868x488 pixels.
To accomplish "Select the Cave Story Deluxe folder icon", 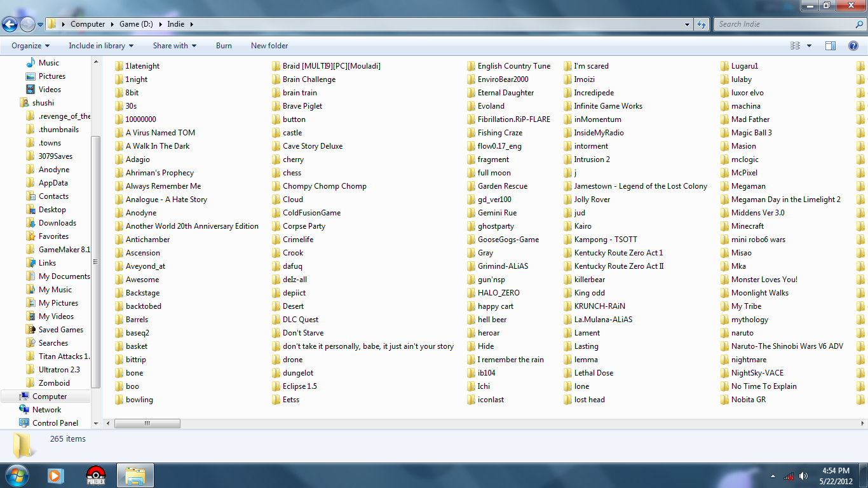I will pyautogui.click(x=276, y=146).
